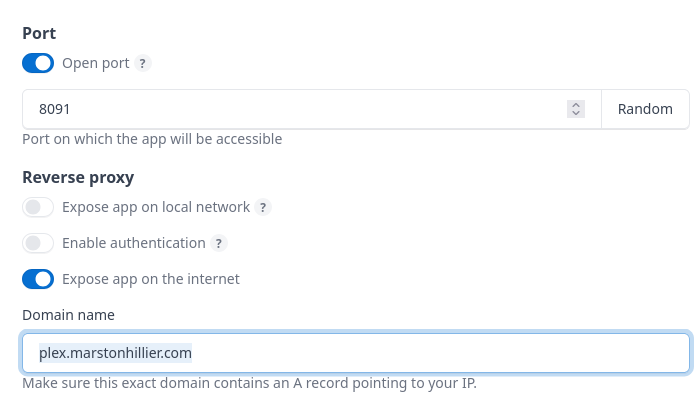Click the "Expose app on the internet" label
Viewport: 697px width, 400px height.
151,279
